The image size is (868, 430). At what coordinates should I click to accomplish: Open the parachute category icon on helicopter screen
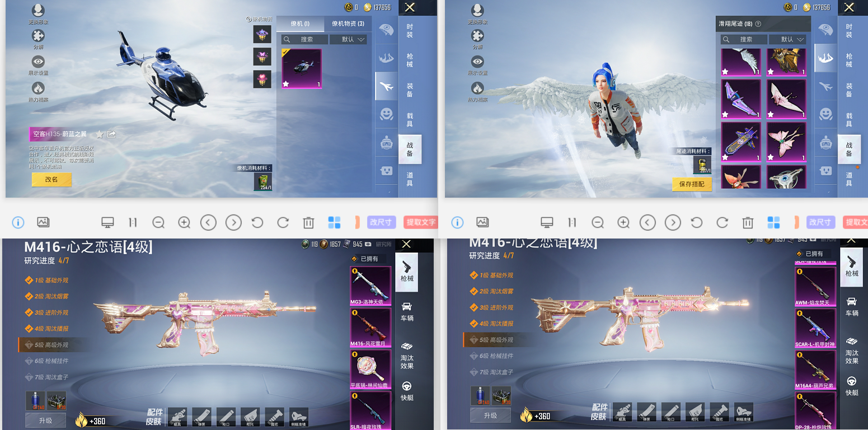point(386,30)
